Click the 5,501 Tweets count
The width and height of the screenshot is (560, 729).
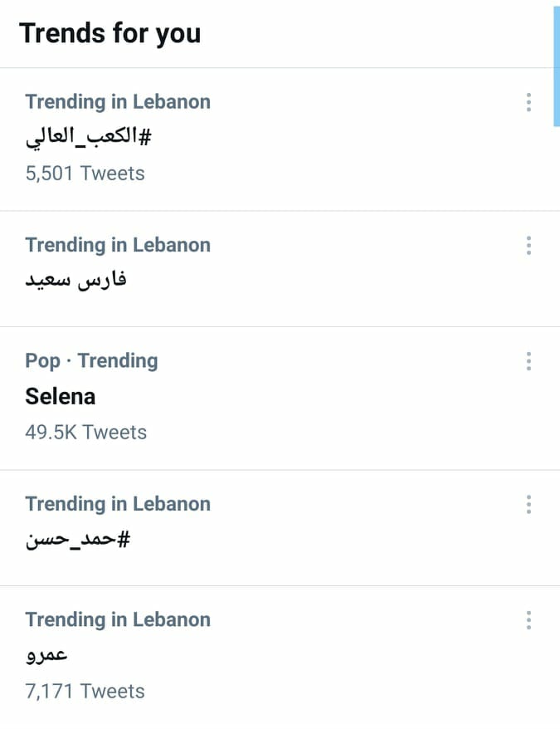85,174
